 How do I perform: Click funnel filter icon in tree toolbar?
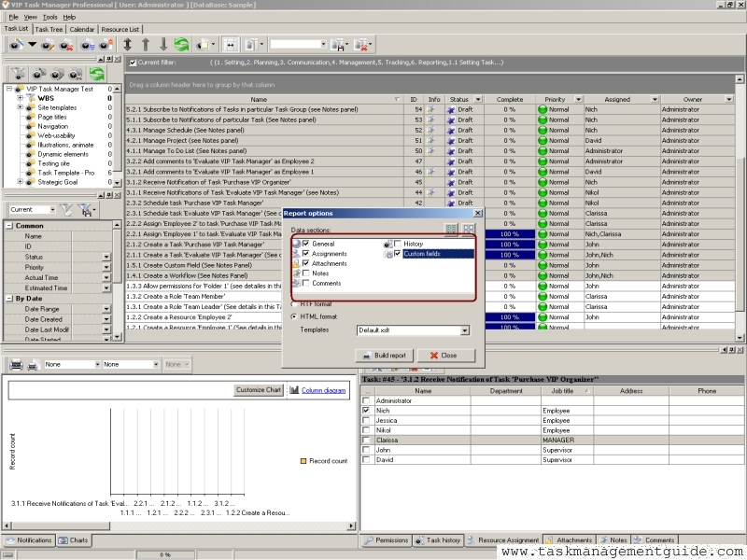pos(19,74)
